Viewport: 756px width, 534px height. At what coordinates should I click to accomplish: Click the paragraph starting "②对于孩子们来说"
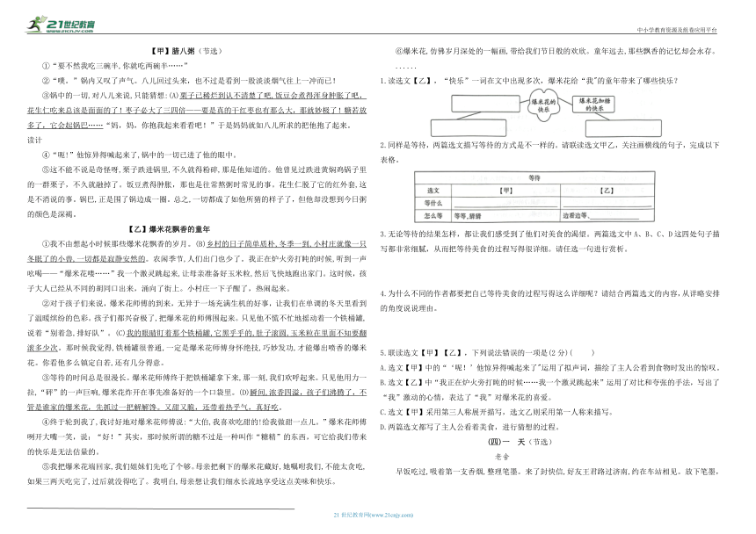pyautogui.click(x=197, y=333)
